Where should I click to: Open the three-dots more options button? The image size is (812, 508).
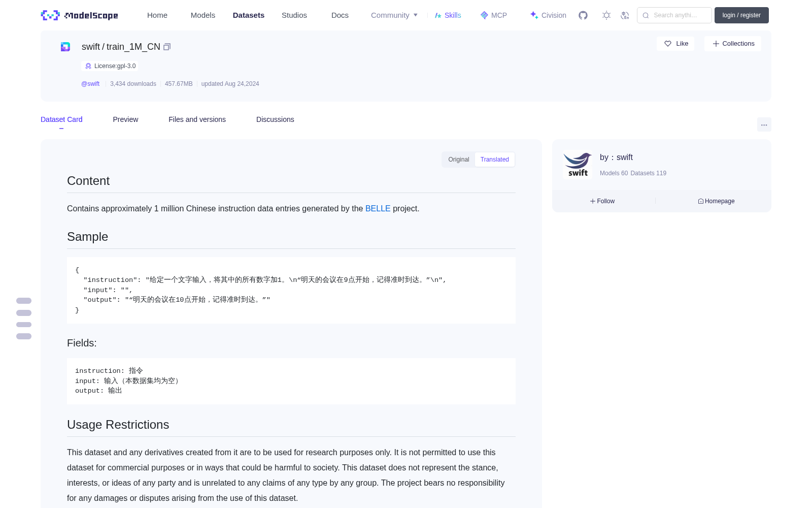tap(764, 124)
